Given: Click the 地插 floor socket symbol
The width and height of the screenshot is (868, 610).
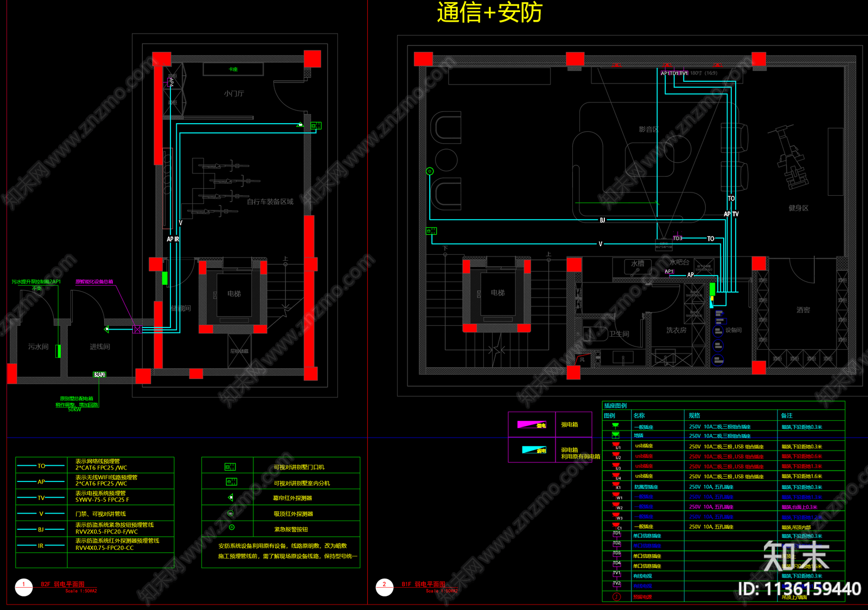Looking at the screenshot, I should (615, 435).
